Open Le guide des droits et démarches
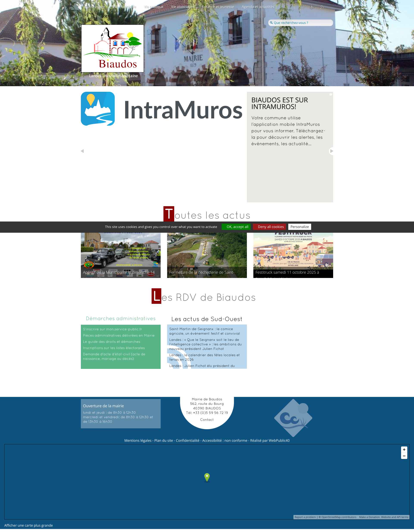Viewport: 414px width, 532px height. tap(112, 342)
